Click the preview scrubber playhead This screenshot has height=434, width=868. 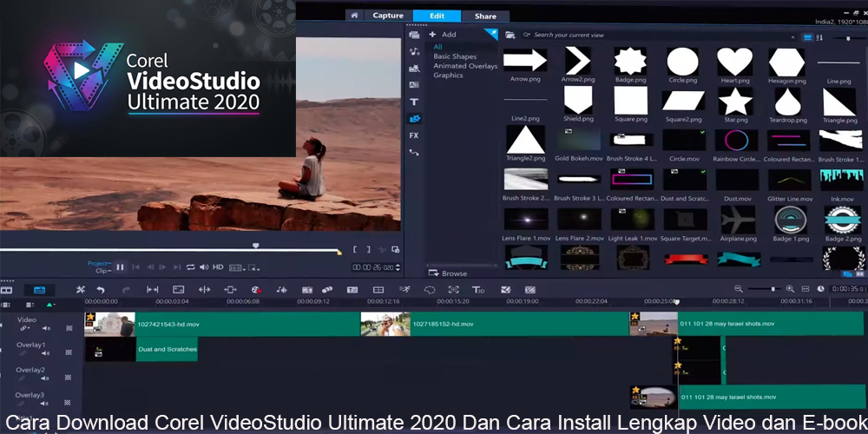(x=256, y=246)
